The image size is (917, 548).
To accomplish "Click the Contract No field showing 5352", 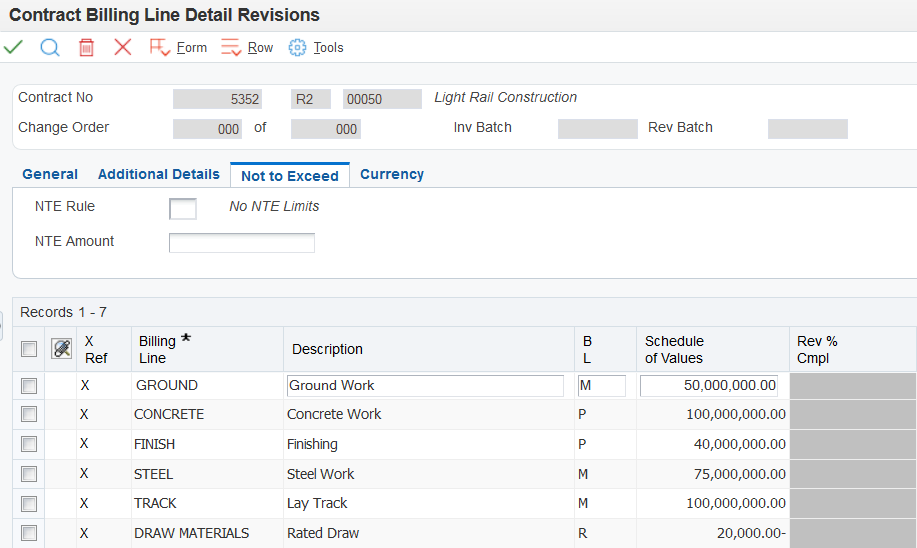I will (217, 99).
